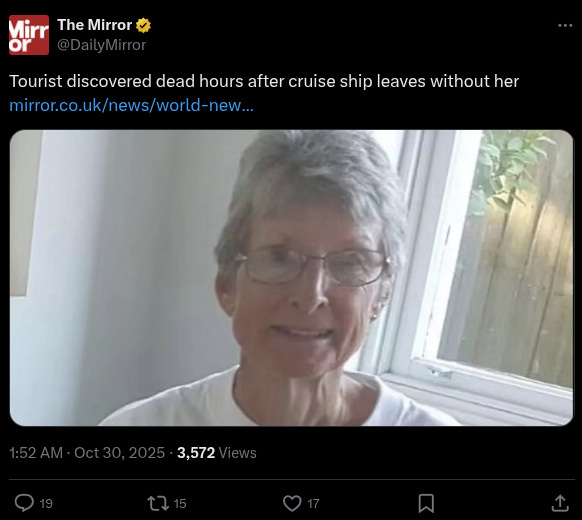
Task: Click the Oct 30, 2025 date
Action: [120, 453]
